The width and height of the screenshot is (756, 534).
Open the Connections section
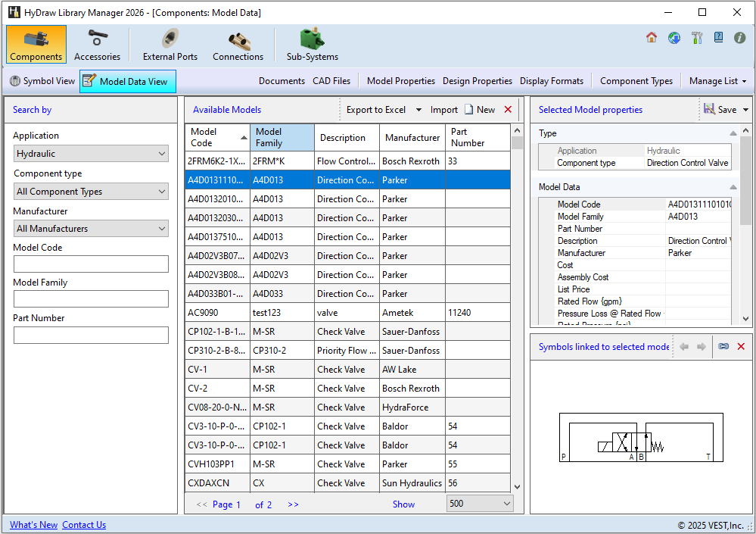click(238, 45)
